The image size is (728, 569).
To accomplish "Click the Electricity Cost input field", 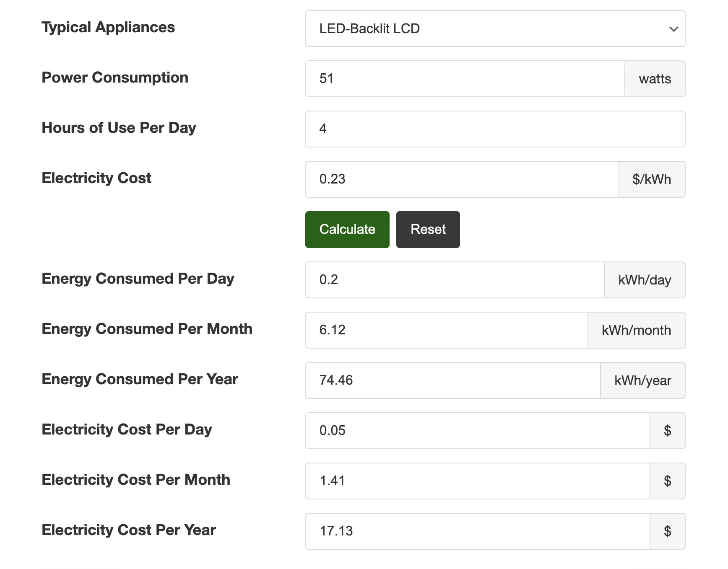I will (462, 179).
